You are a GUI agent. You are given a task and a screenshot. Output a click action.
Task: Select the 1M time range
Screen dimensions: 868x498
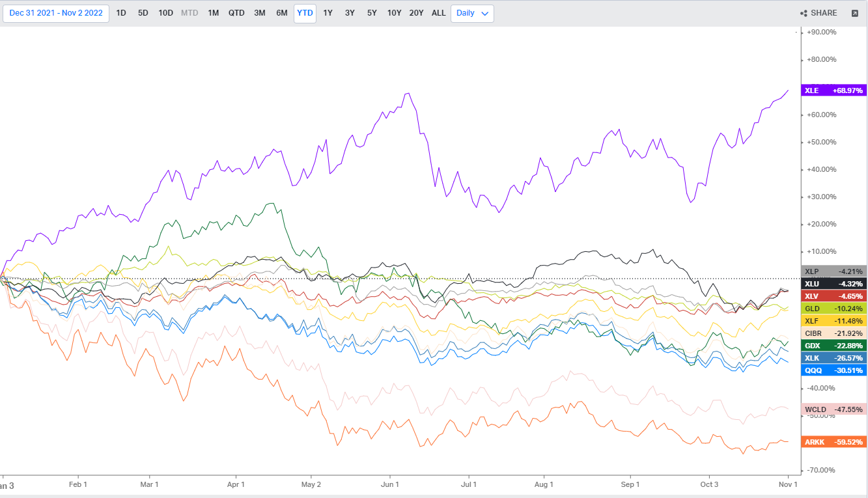(x=213, y=13)
